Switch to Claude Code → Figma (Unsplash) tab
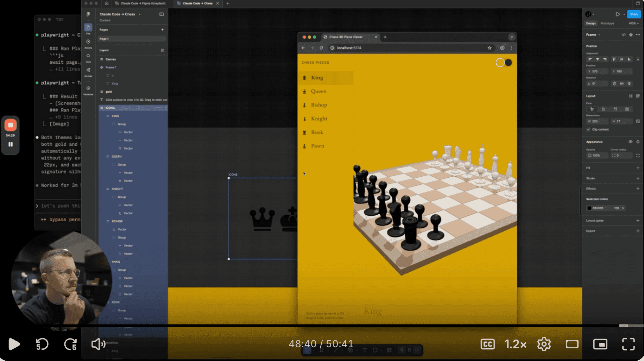644x361 pixels. pos(140,3)
